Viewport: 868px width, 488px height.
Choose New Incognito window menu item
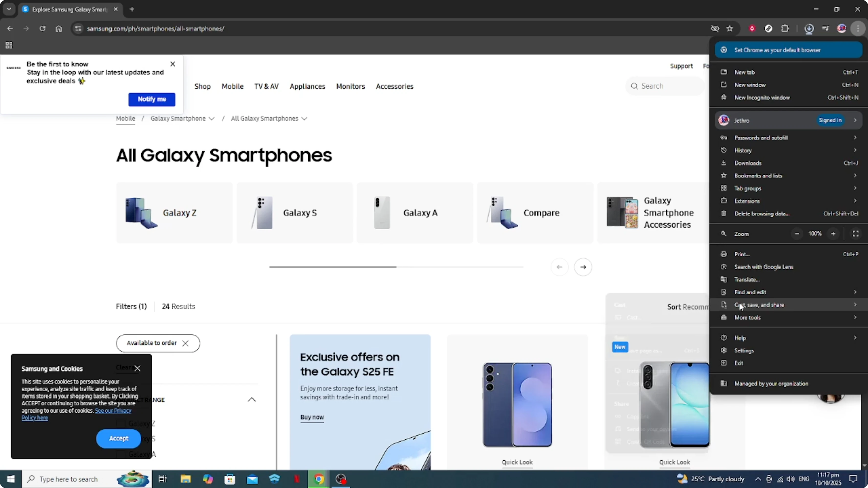pos(789,97)
